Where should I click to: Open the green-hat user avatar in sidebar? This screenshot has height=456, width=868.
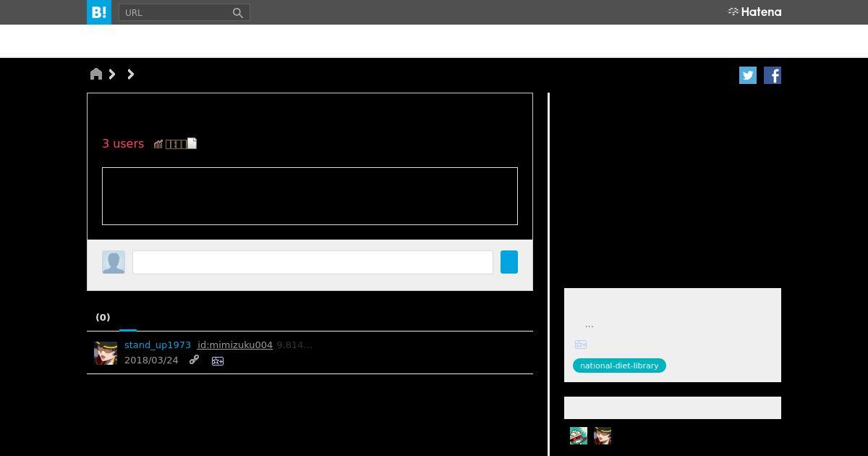click(579, 436)
